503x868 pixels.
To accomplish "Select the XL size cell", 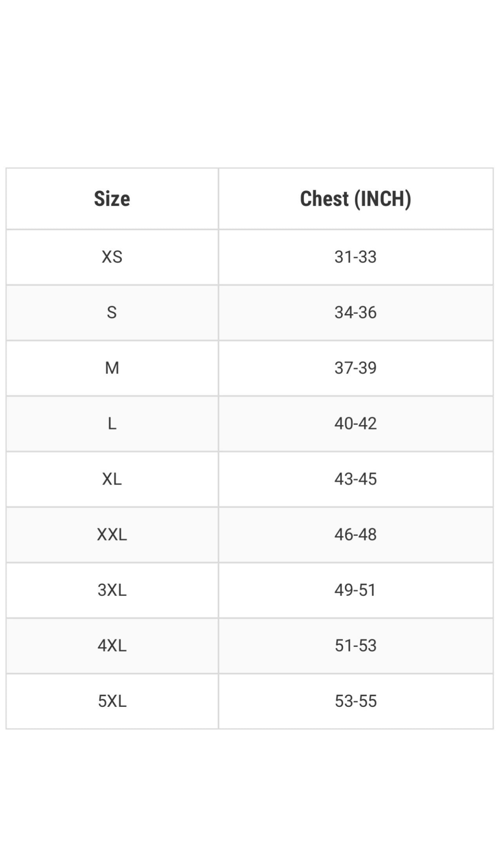I will pos(112,479).
